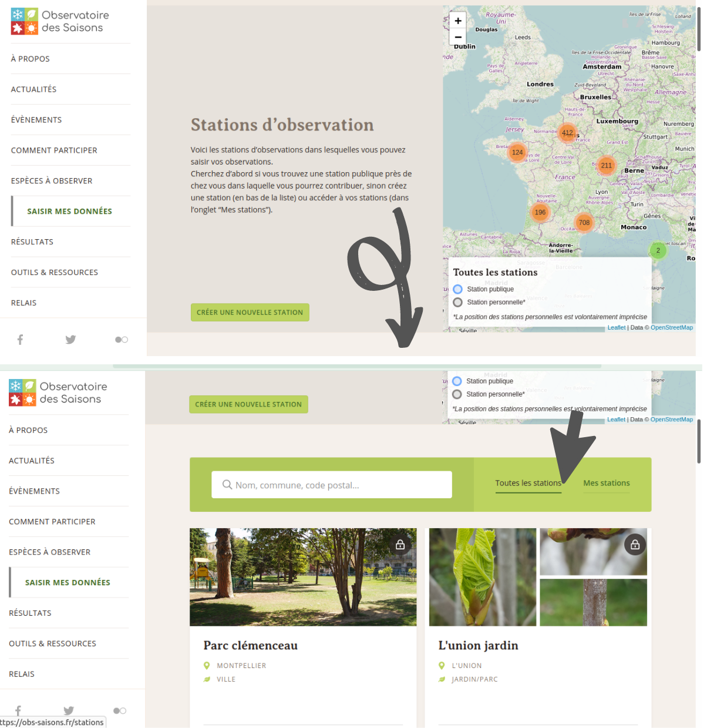Open the Parc clémenceau station title

pyautogui.click(x=251, y=646)
